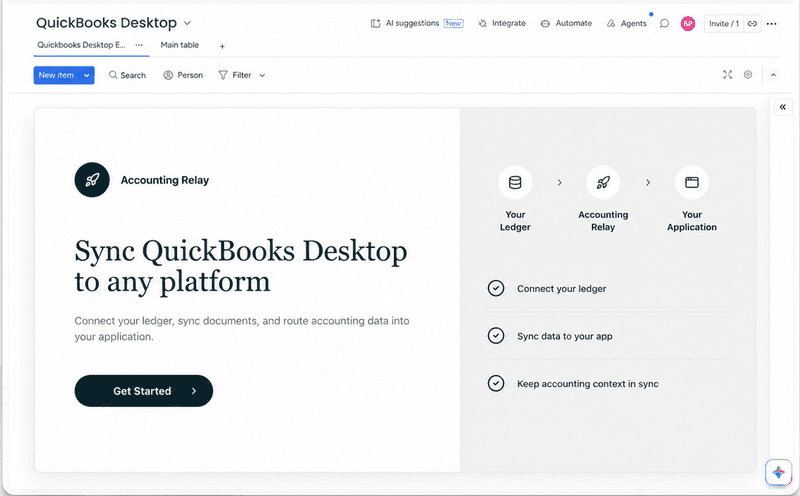Click the Connect your ledger text
The width and height of the screenshot is (800, 496).
[561, 289]
